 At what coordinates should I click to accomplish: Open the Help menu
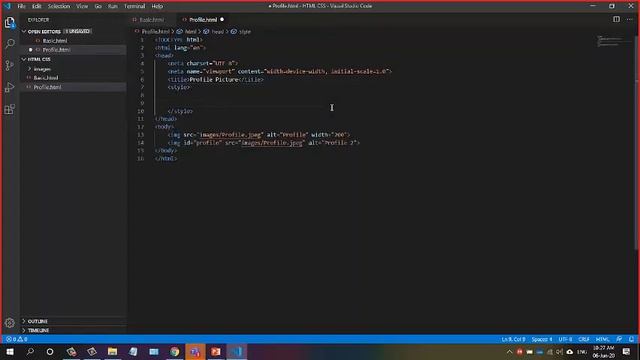click(x=157, y=6)
